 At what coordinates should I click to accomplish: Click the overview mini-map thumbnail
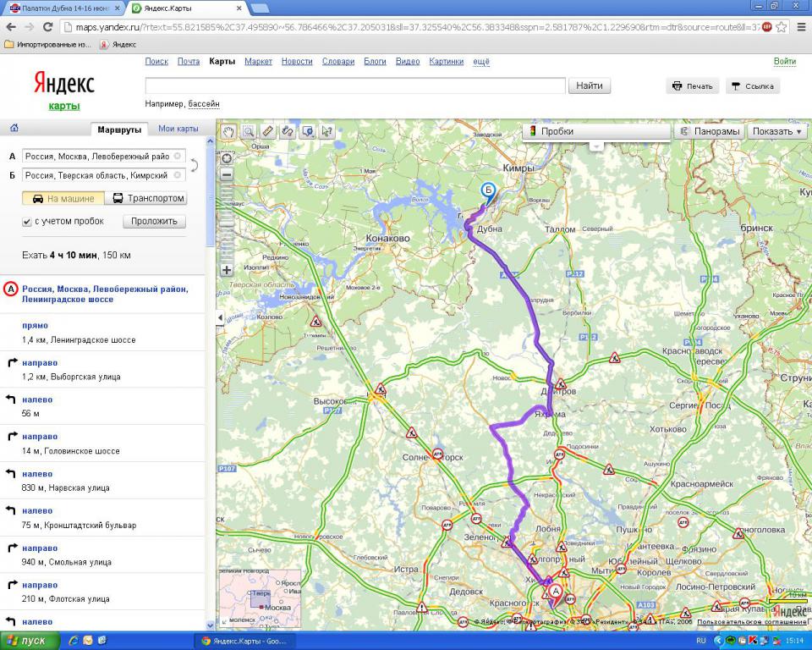click(260, 598)
